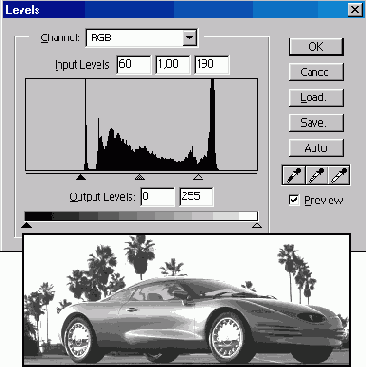Select the white input levels slider triangle
The height and width of the screenshot is (367, 366).
[x=198, y=177]
